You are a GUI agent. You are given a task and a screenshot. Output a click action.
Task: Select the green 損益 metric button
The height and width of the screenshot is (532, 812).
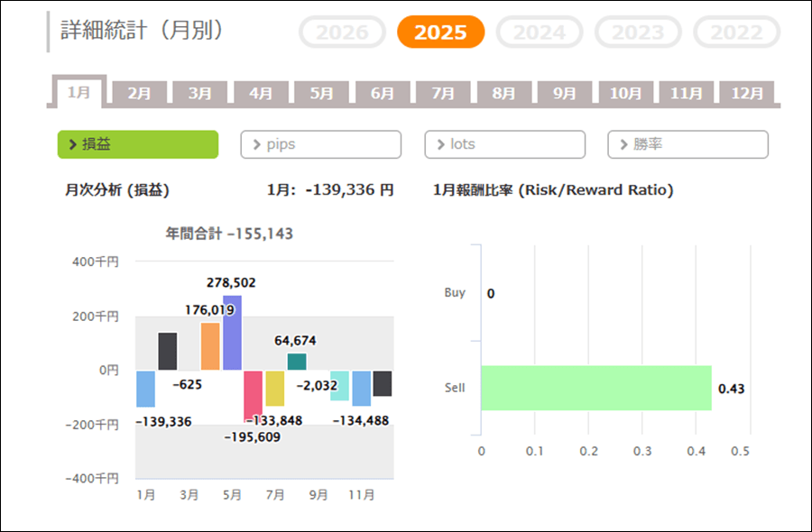point(138,144)
